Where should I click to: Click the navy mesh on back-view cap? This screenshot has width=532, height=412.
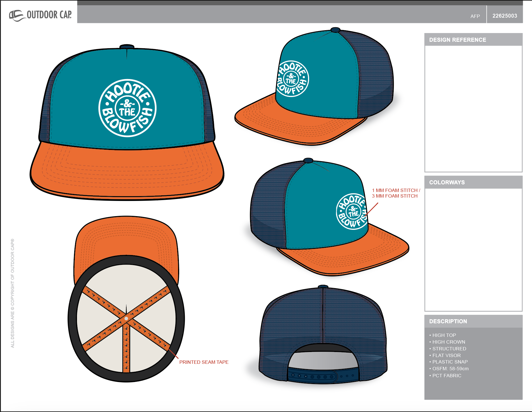(323, 317)
